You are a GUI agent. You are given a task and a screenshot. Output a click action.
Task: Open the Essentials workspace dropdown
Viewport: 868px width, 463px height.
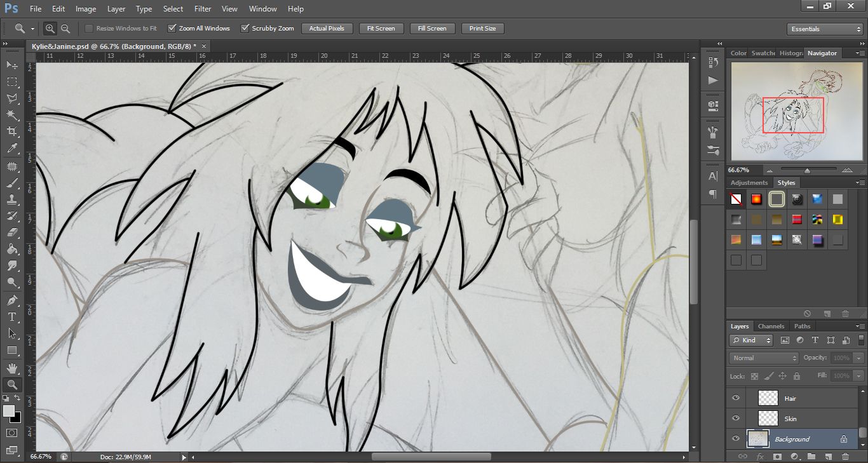coord(824,29)
